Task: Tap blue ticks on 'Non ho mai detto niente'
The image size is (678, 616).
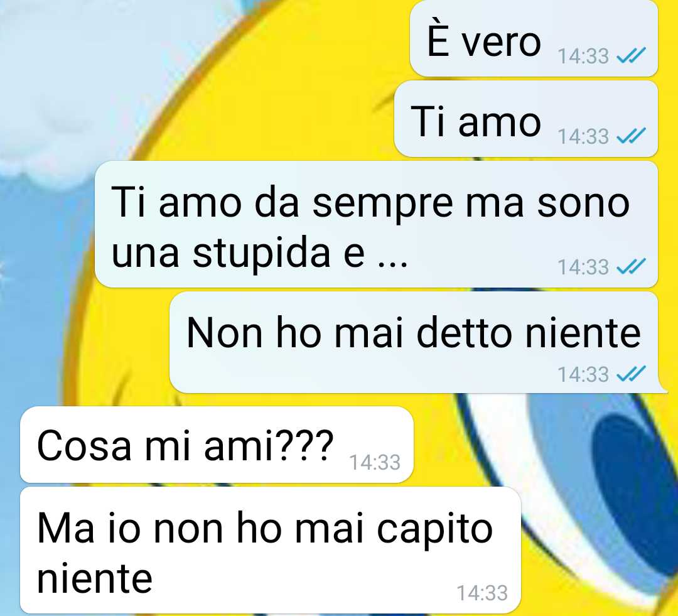Action: point(631,374)
